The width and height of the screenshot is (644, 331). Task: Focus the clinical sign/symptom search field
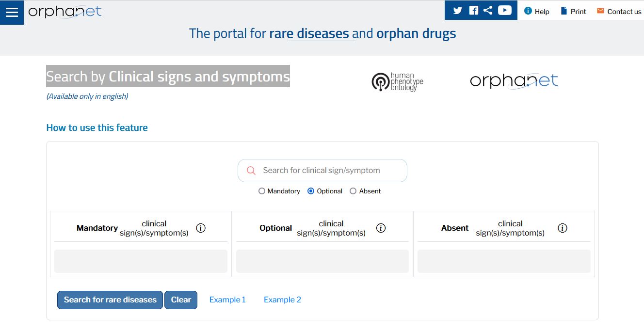point(322,171)
